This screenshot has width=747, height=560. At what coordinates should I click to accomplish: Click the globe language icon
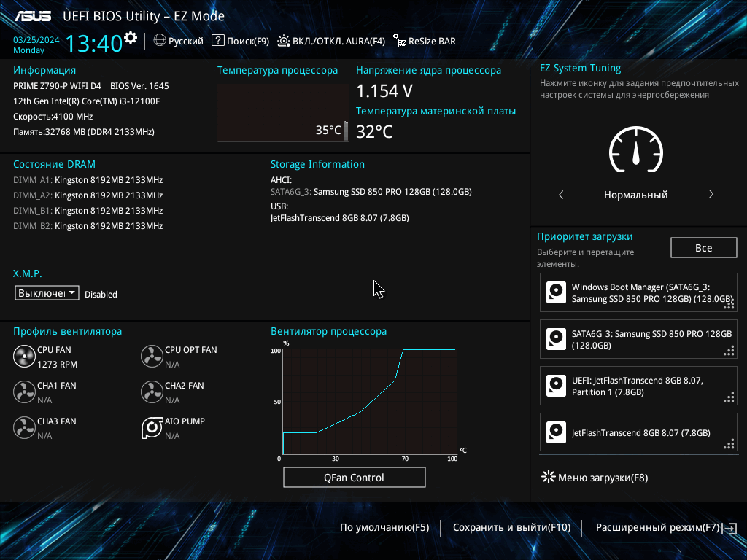pyautogui.click(x=160, y=41)
